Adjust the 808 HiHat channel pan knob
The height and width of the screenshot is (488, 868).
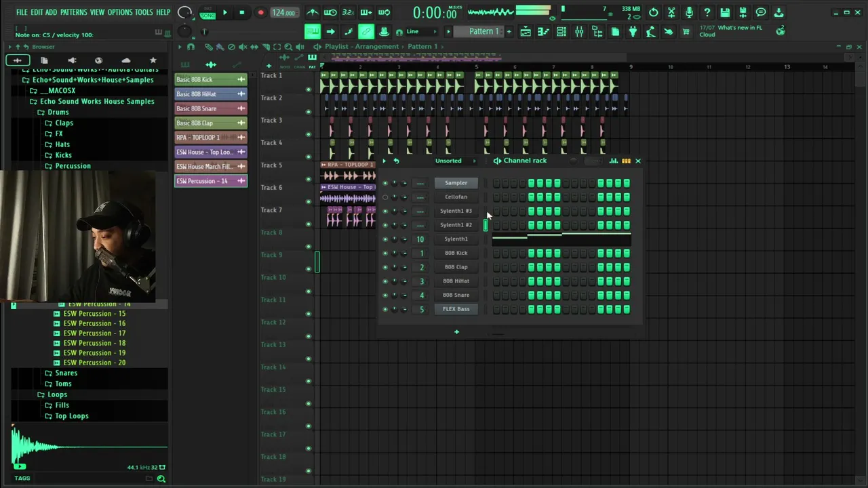pyautogui.click(x=395, y=281)
